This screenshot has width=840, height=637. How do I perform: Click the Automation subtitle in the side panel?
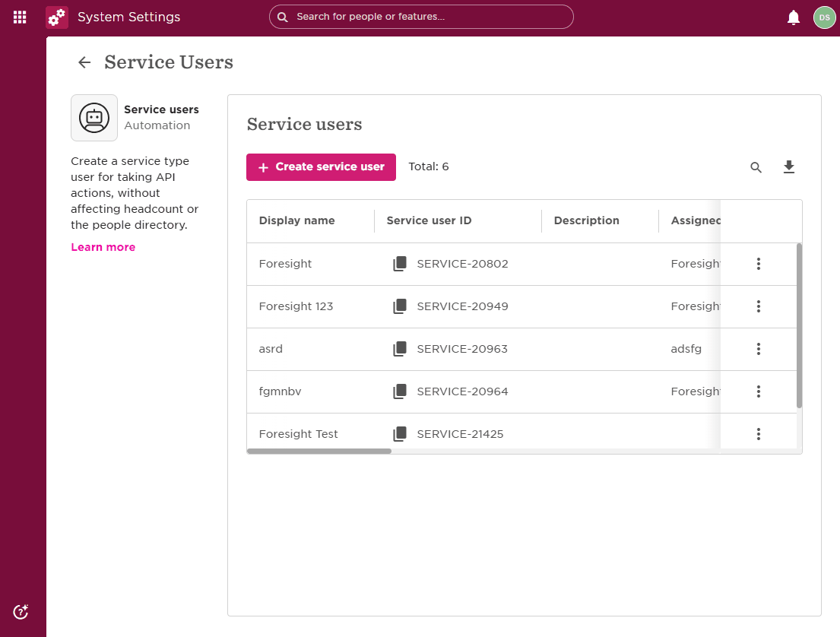click(157, 125)
